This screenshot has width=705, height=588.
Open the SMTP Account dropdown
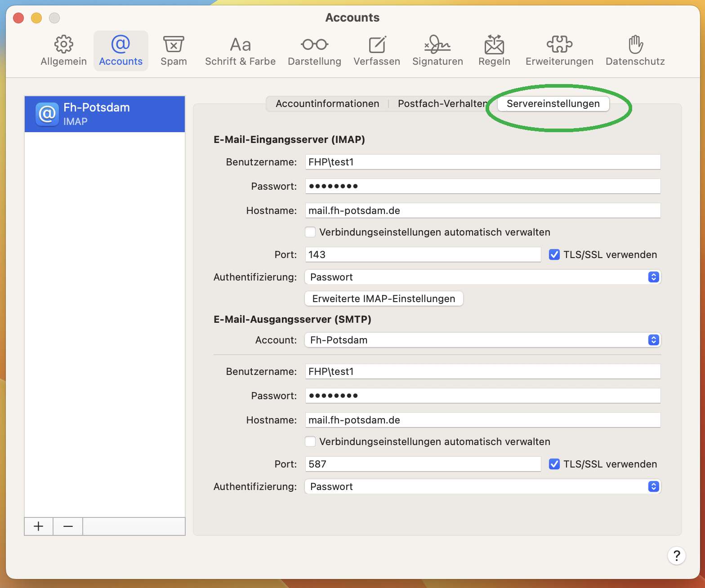pyautogui.click(x=482, y=340)
